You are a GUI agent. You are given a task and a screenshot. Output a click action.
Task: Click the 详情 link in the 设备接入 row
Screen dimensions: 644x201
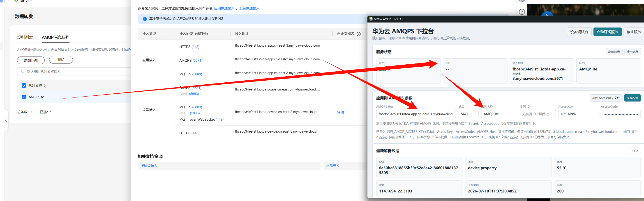point(341,113)
